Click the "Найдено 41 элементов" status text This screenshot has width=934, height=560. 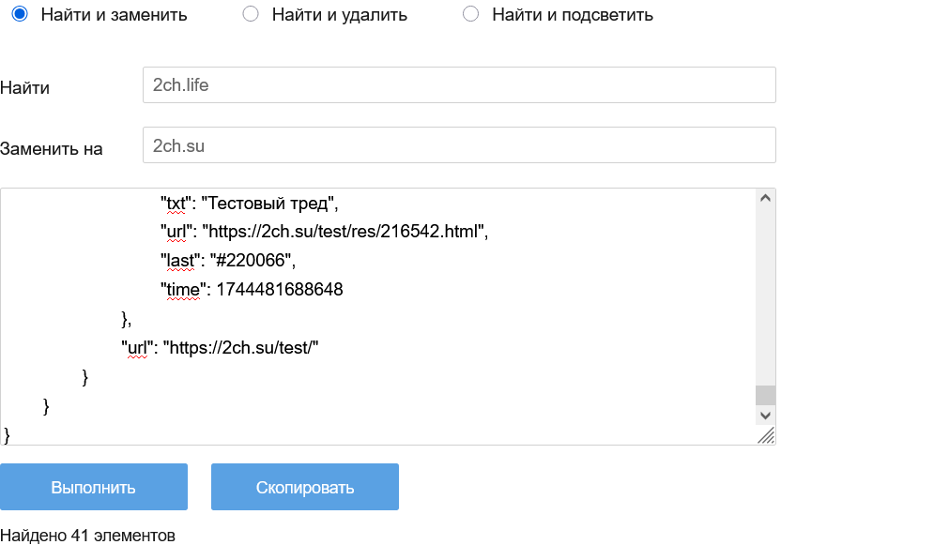(87, 536)
